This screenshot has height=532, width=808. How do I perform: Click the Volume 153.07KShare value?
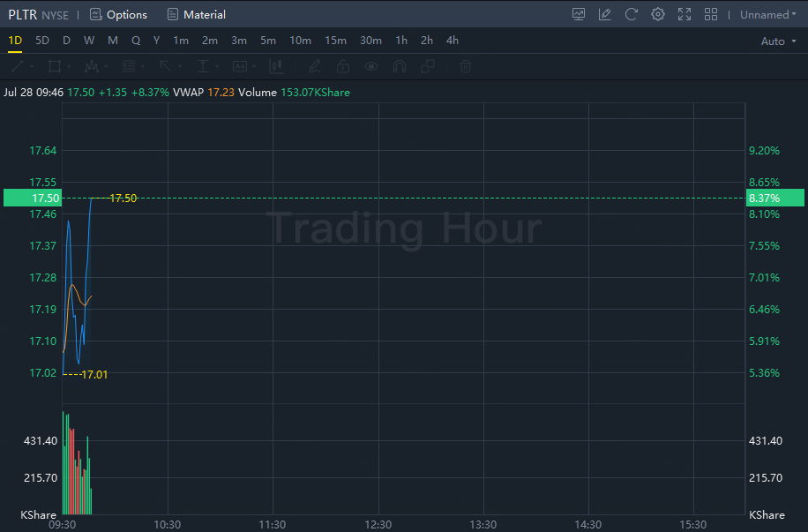[x=316, y=93]
